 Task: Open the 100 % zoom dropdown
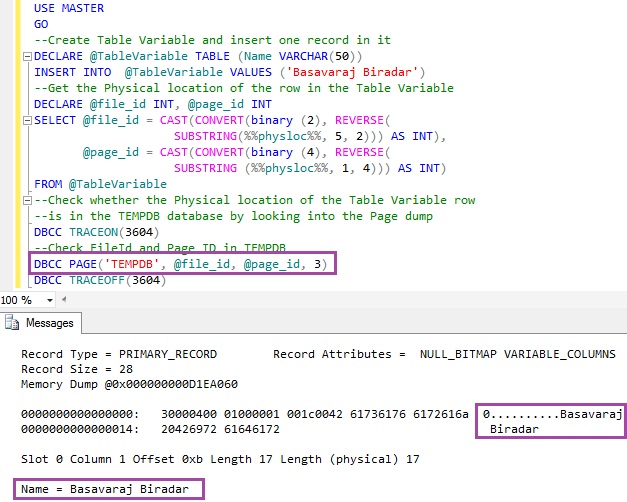tap(50, 300)
